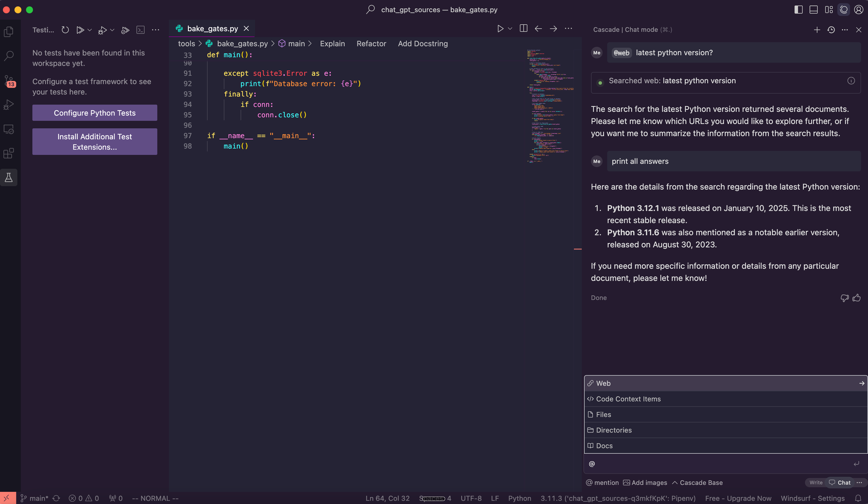
Task: Click the Cascade chat input field
Action: tap(720, 464)
